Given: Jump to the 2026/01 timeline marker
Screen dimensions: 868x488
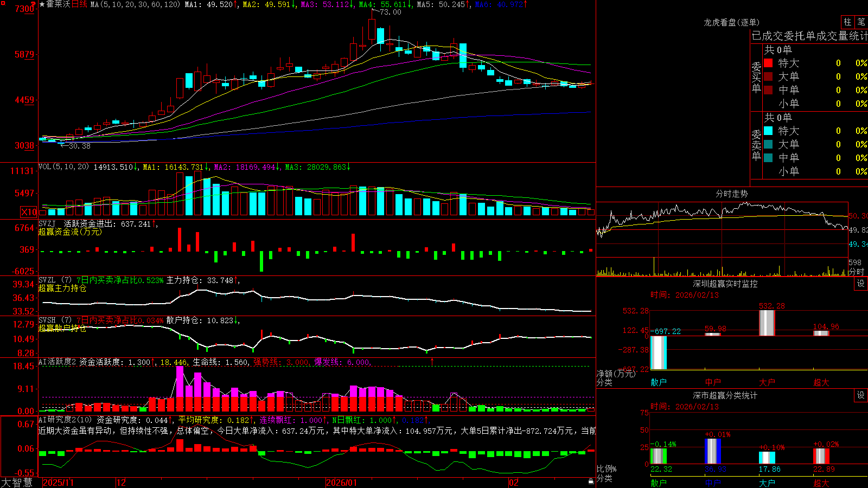Looking at the screenshot, I should click(342, 483).
